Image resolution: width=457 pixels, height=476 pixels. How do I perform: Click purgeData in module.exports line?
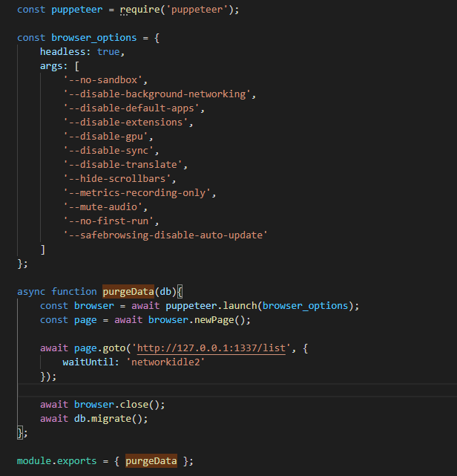tap(151, 461)
